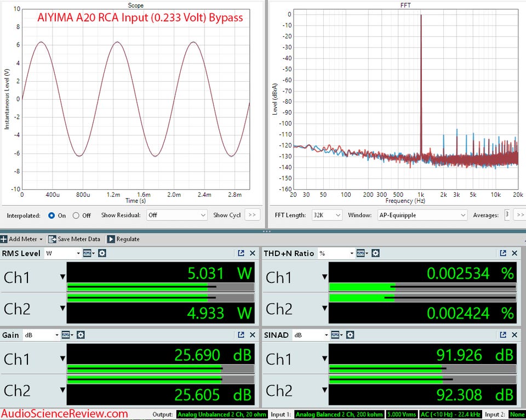Open the FFT Length dropdown

(327, 215)
